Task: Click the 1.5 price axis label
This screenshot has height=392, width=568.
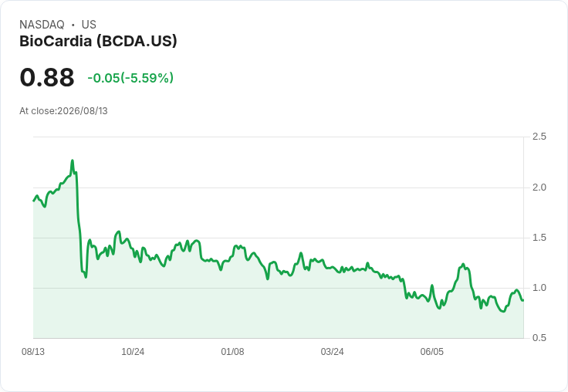Action: point(539,238)
